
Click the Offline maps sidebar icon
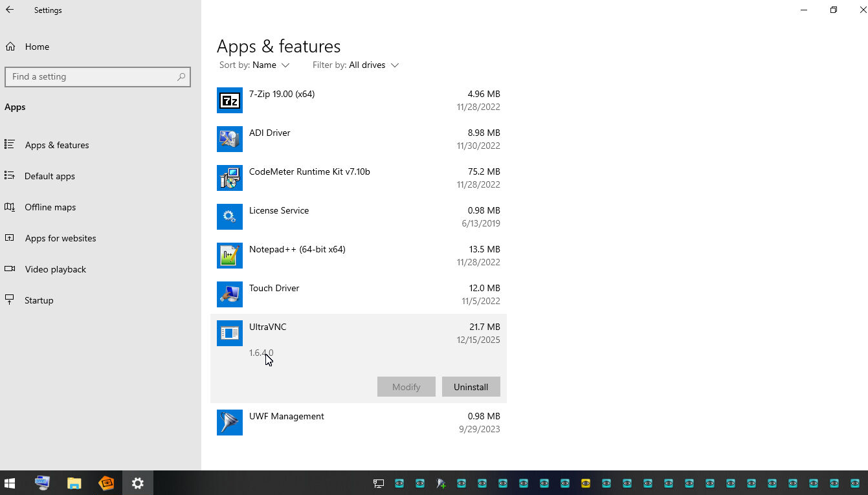[x=10, y=206]
